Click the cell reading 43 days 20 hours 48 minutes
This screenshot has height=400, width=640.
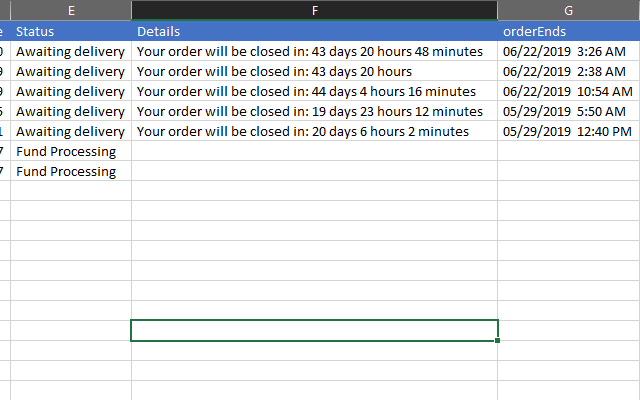point(314,51)
